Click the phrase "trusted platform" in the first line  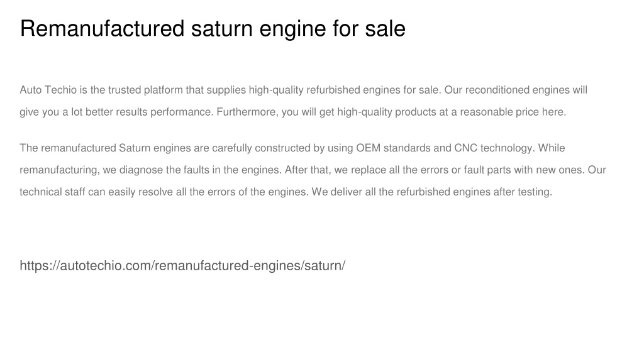(145, 90)
